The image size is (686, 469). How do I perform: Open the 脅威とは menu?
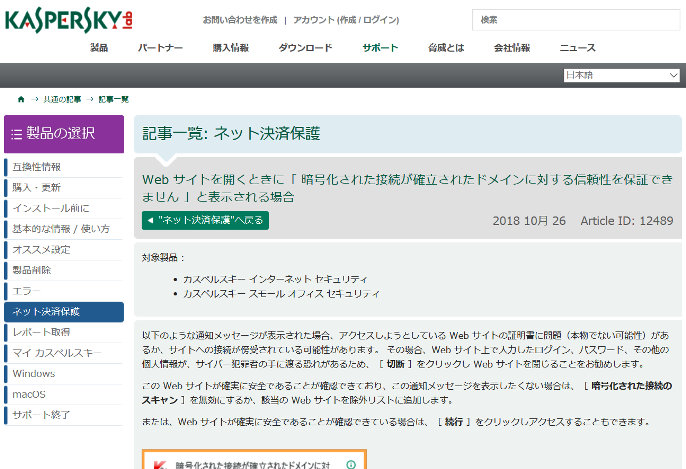click(446, 48)
